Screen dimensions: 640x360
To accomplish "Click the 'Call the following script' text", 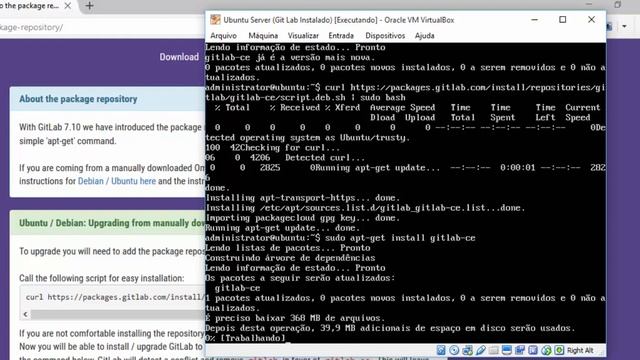I will (101, 278).
